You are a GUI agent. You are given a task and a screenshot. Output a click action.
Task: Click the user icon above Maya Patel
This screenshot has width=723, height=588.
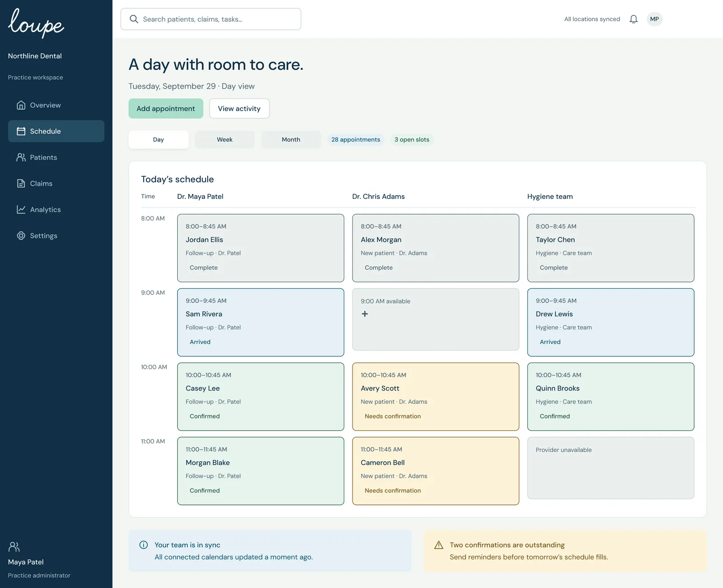[14, 547]
